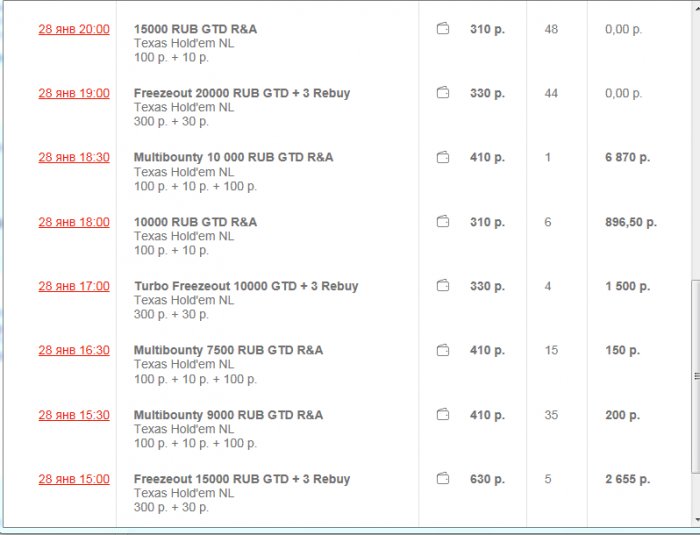Select the 28 янв 16:30 date link

[74, 351]
